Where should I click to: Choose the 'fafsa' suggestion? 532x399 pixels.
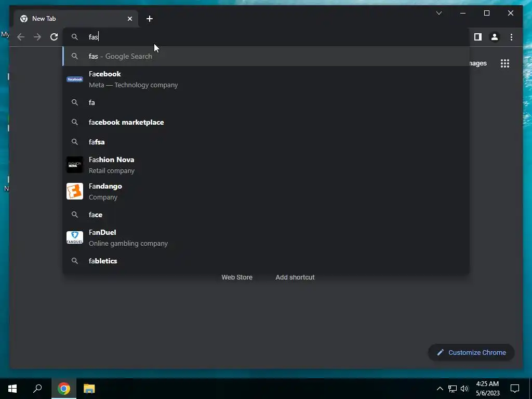pyautogui.click(x=267, y=142)
